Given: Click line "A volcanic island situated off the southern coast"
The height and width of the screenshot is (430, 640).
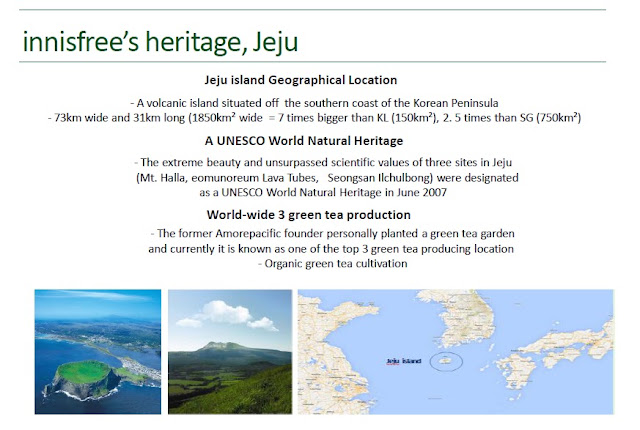Looking at the screenshot, I should click(314, 103).
